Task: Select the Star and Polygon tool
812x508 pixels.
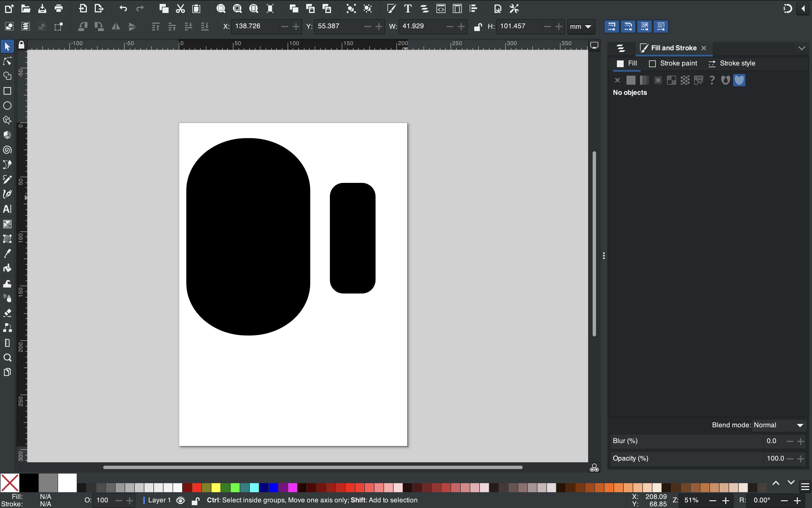Action: coord(7,120)
